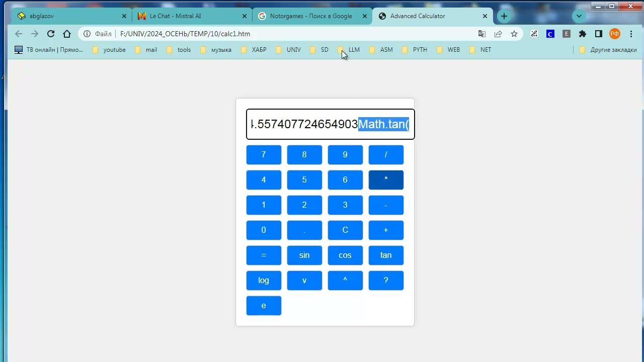
Task: Open the profile avatar РФ
Action: (615, 34)
